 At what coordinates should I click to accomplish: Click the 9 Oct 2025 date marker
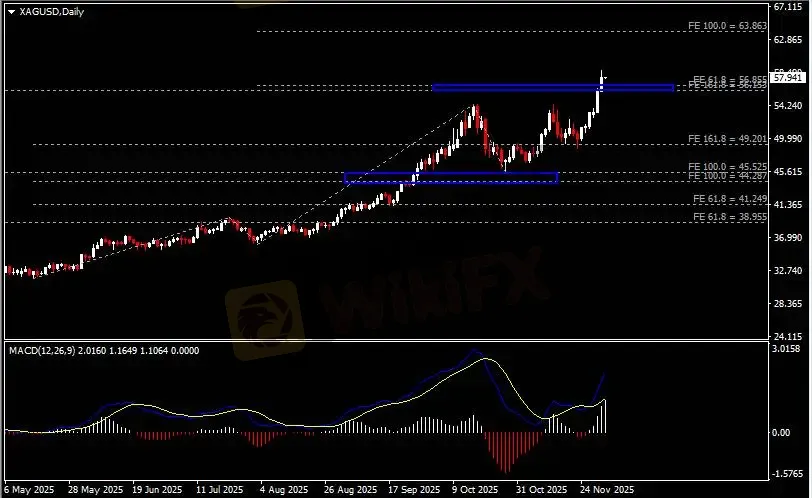coord(475,491)
